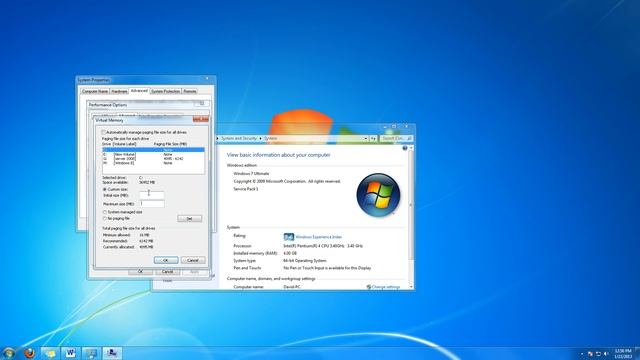
Task: Open the address bar history dropdown
Action: coord(366,139)
